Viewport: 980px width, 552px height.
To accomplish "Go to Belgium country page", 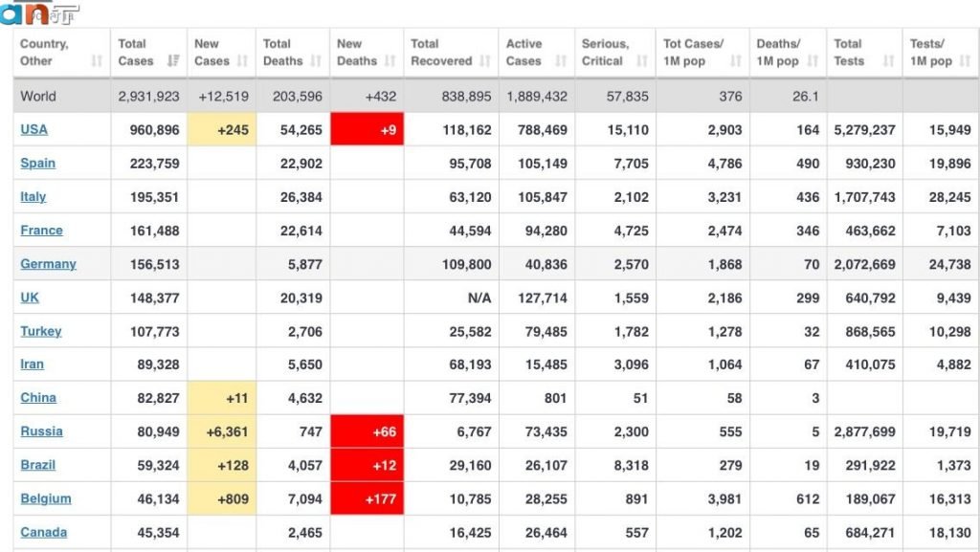I will [x=45, y=498].
